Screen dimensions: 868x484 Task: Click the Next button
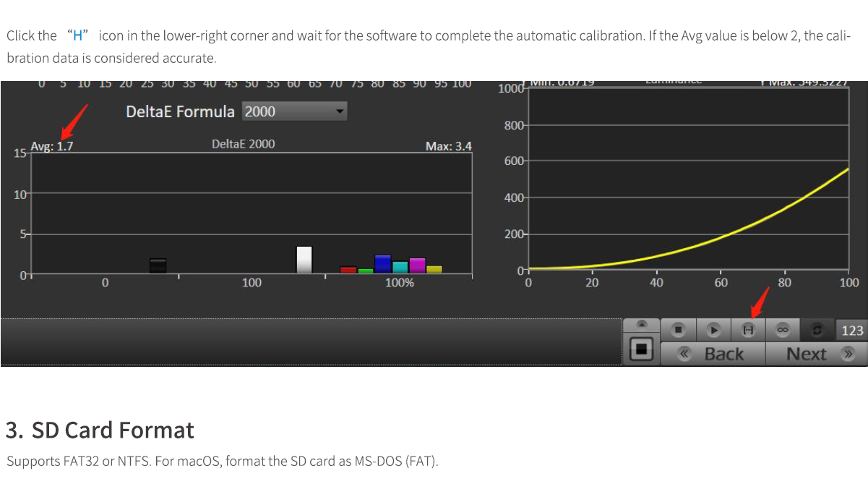[816, 354]
